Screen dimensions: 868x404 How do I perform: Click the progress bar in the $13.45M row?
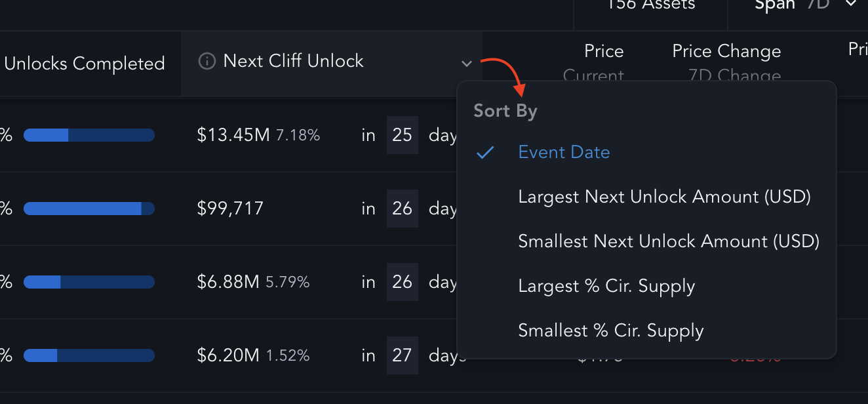89,135
